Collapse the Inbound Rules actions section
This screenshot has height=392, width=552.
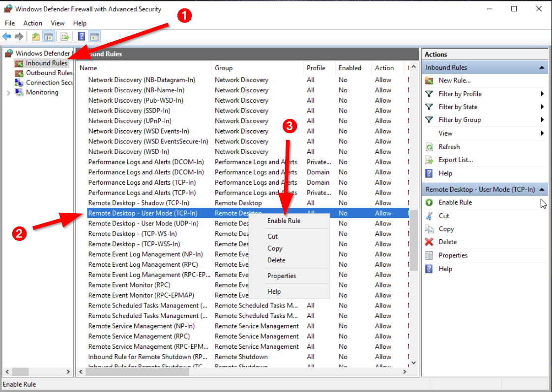tap(542, 67)
